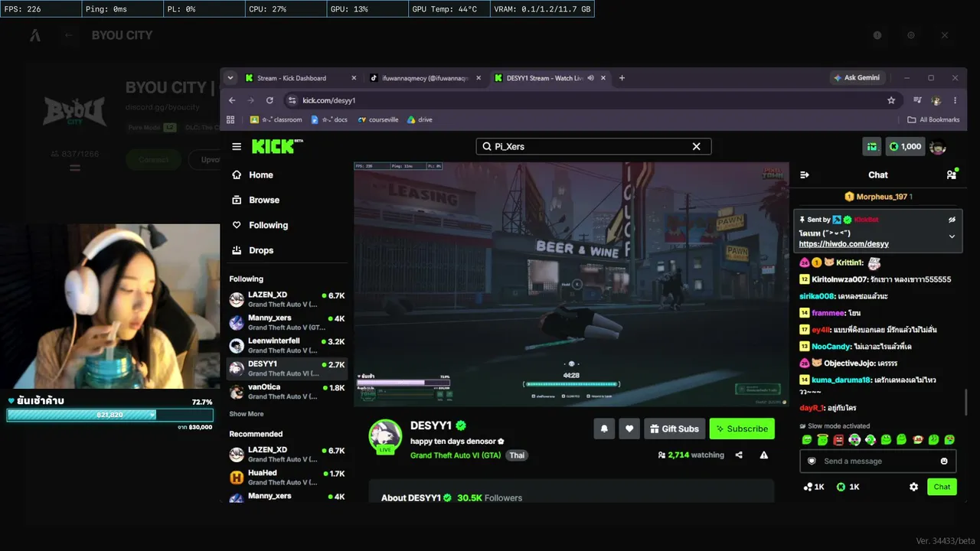The image size is (980, 551).
Task: Open the green dashboard icon beside the Kick balance
Action: point(872,146)
